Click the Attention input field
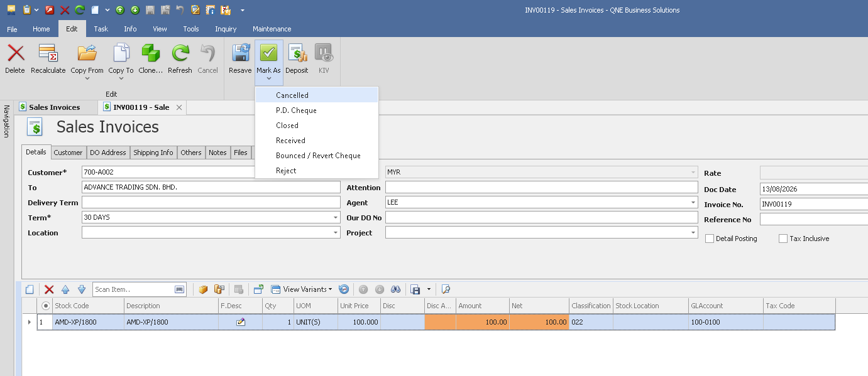The width and height of the screenshot is (868, 376). click(542, 188)
